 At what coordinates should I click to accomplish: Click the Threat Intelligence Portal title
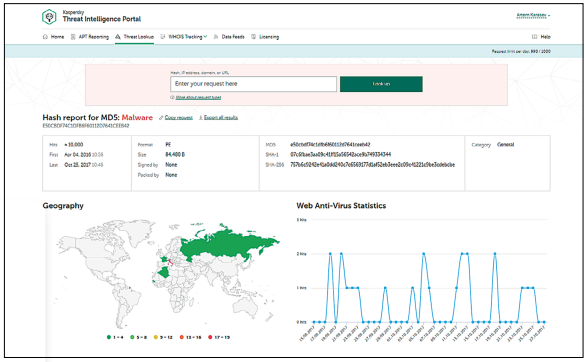tap(102, 19)
